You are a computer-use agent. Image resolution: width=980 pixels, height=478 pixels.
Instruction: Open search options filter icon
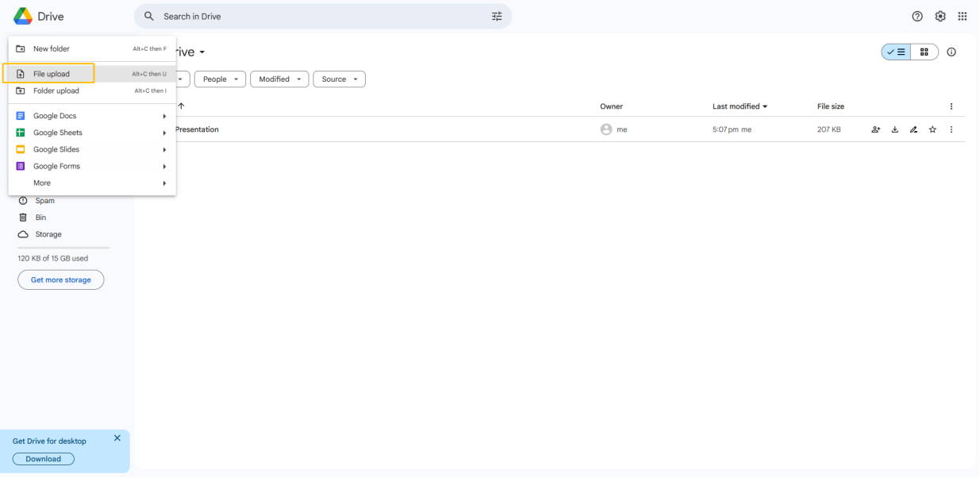coord(498,16)
